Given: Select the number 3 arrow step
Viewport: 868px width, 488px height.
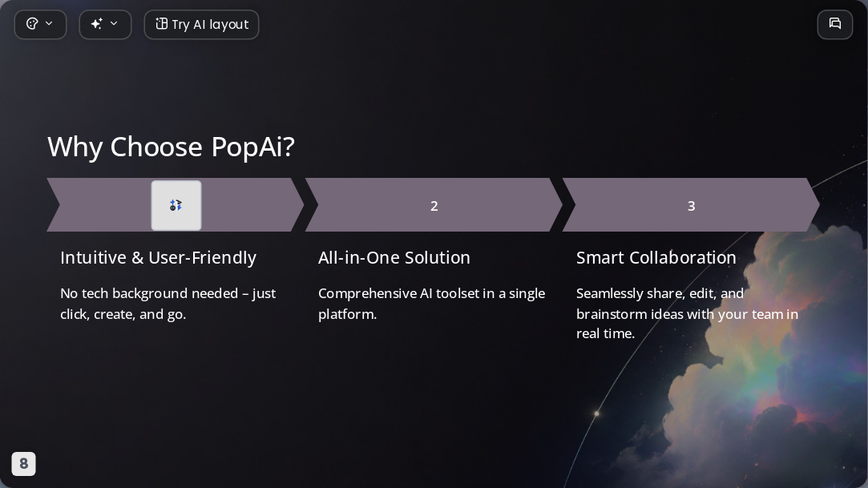Looking at the screenshot, I should point(691,204).
